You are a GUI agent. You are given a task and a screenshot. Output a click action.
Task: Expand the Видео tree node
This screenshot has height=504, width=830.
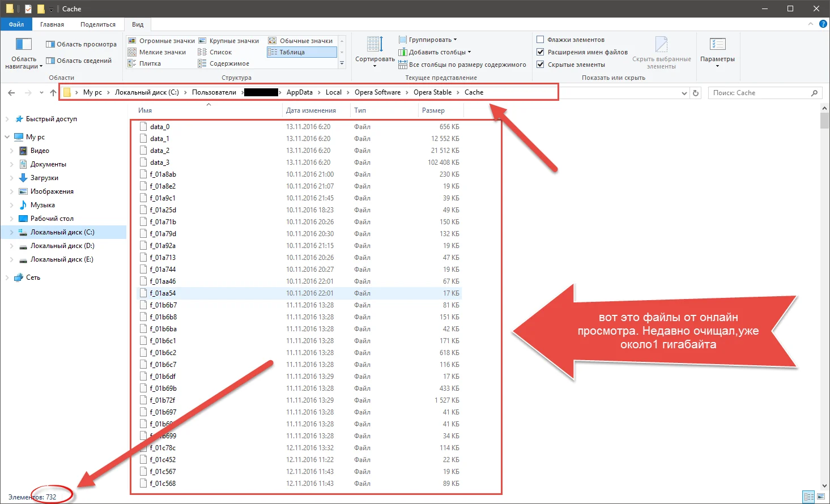pyautogui.click(x=12, y=151)
